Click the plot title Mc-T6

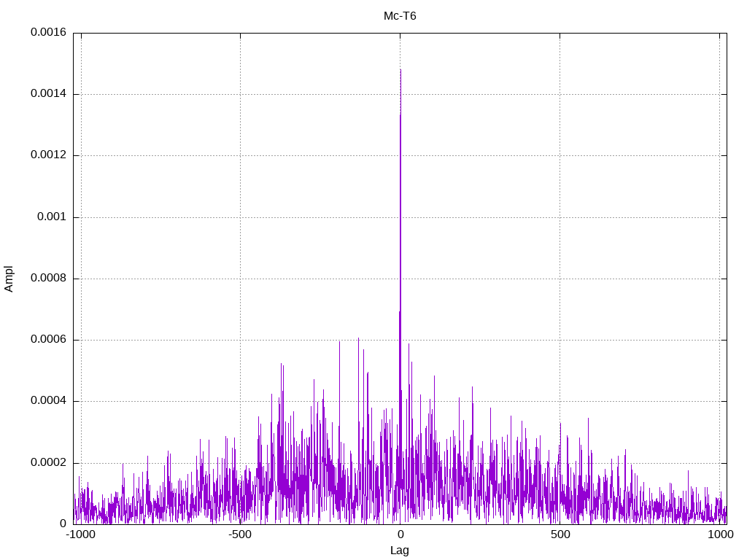[400, 16]
